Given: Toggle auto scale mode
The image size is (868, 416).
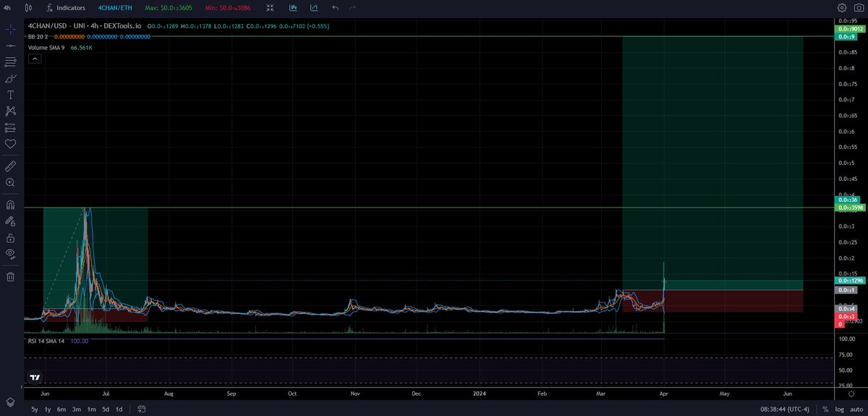Looking at the screenshot, I should [856, 409].
